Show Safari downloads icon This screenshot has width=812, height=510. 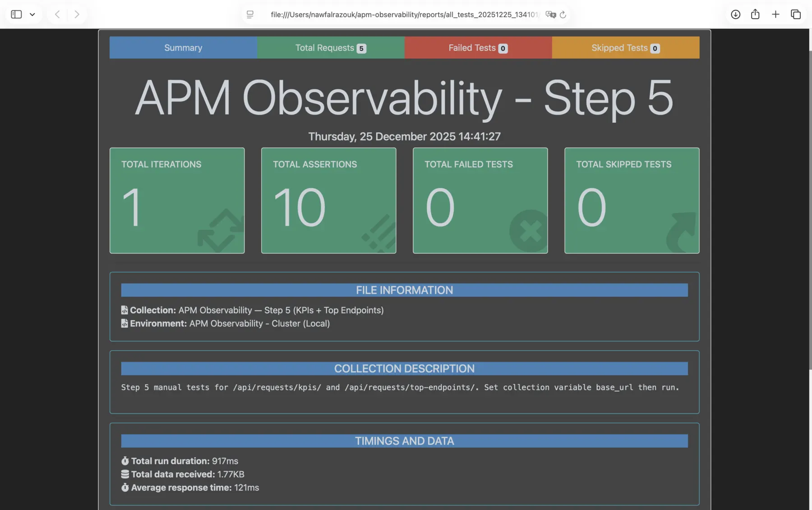[735, 14]
